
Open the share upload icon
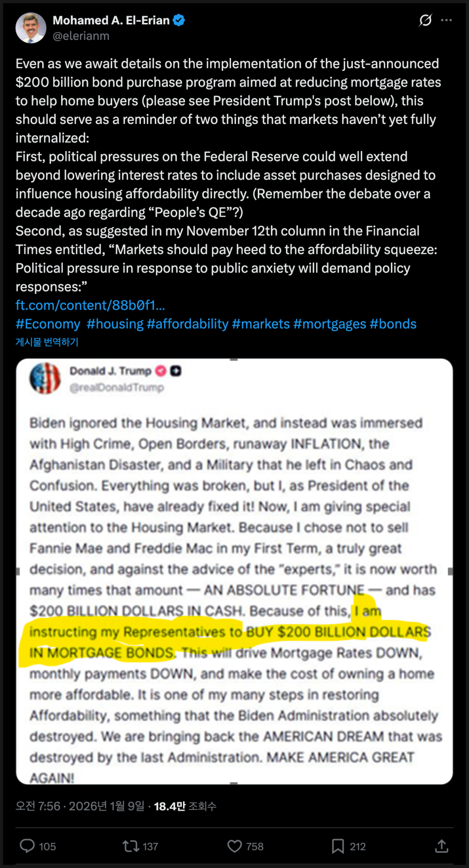coord(441,846)
